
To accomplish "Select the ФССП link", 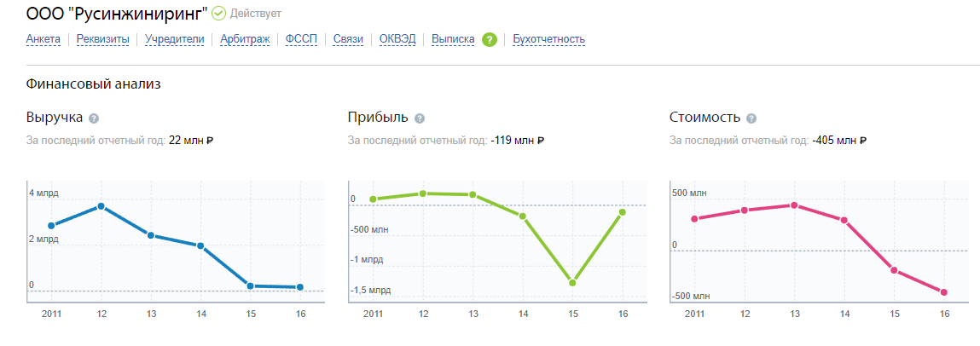I will coord(301,39).
